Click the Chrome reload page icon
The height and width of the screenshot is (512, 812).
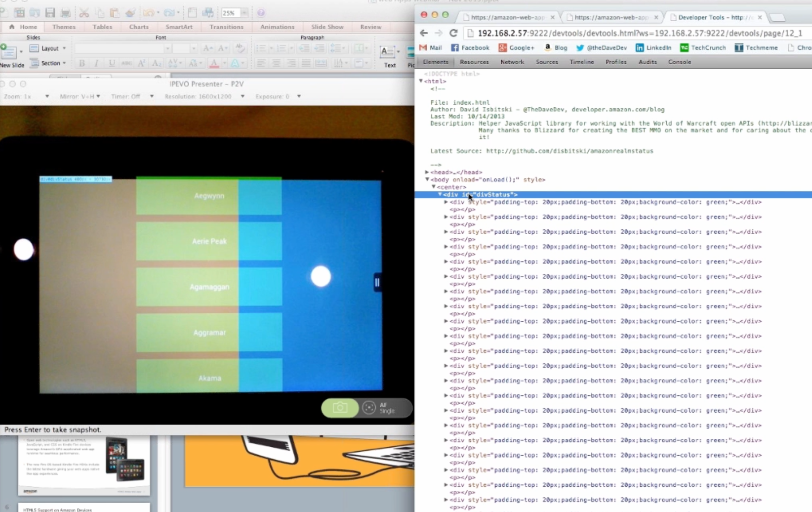(x=453, y=33)
